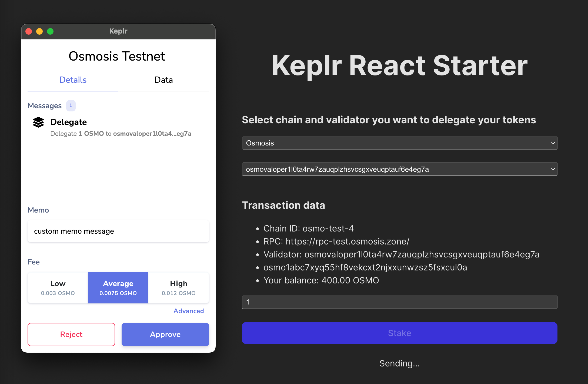This screenshot has width=588, height=384.
Task: Expand the Advanced fee settings
Action: 188,311
